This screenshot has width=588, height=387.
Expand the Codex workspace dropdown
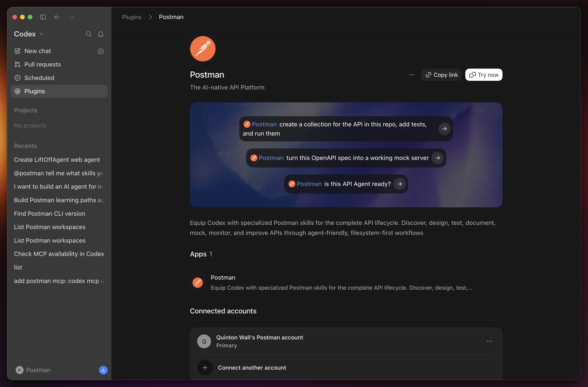click(29, 34)
